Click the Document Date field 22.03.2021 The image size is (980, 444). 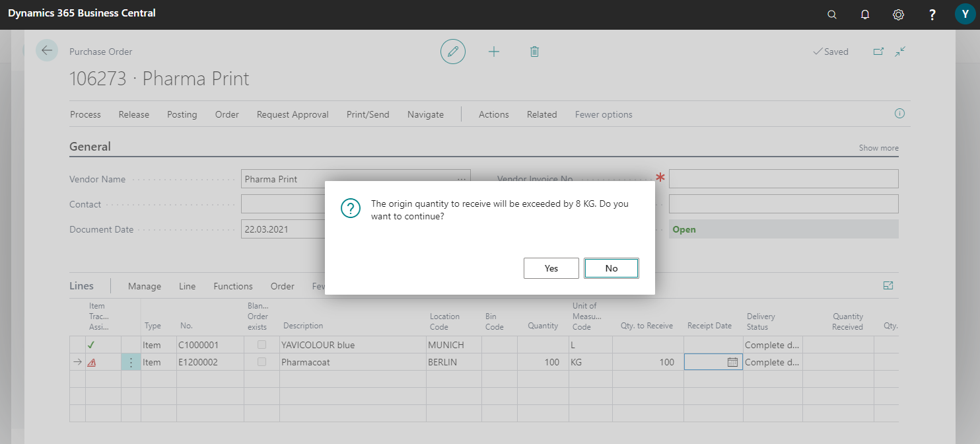click(283, 229)
